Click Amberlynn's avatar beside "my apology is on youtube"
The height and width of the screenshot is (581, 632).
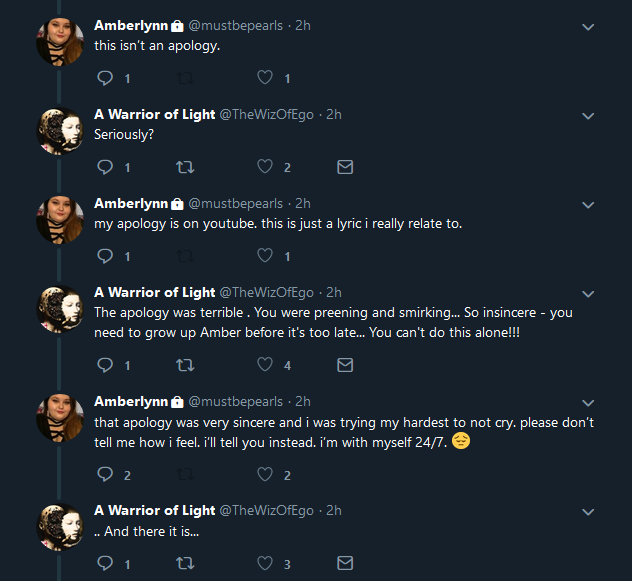pyautogui.click(x=60, y=220)
